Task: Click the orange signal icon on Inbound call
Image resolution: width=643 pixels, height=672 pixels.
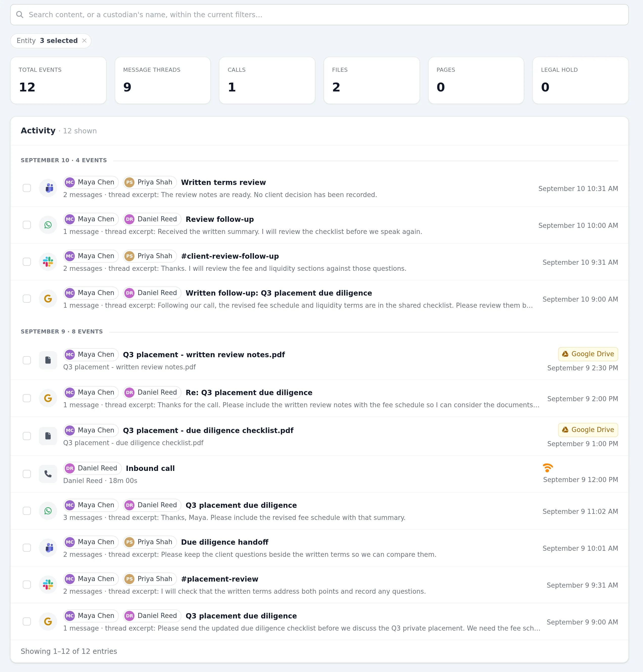Action: (x=548, y=468)
